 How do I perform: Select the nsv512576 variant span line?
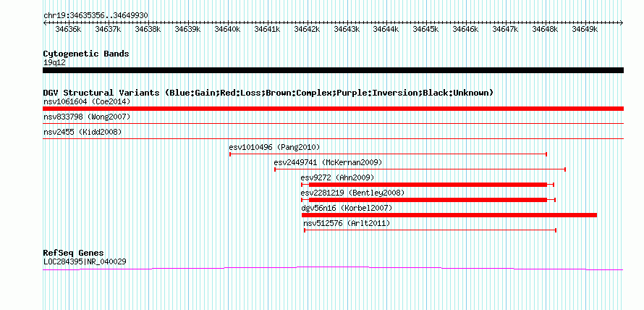click(x=430, y=230)
